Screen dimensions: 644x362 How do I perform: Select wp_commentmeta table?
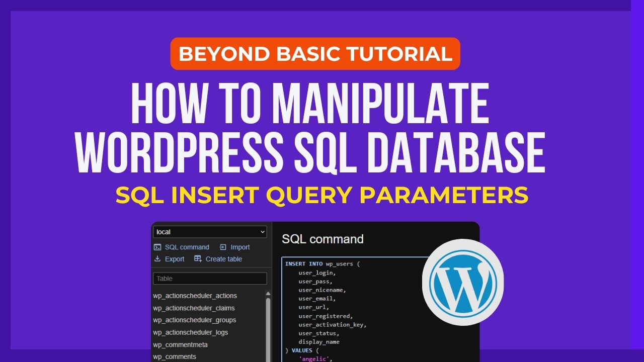coord(180,344)
